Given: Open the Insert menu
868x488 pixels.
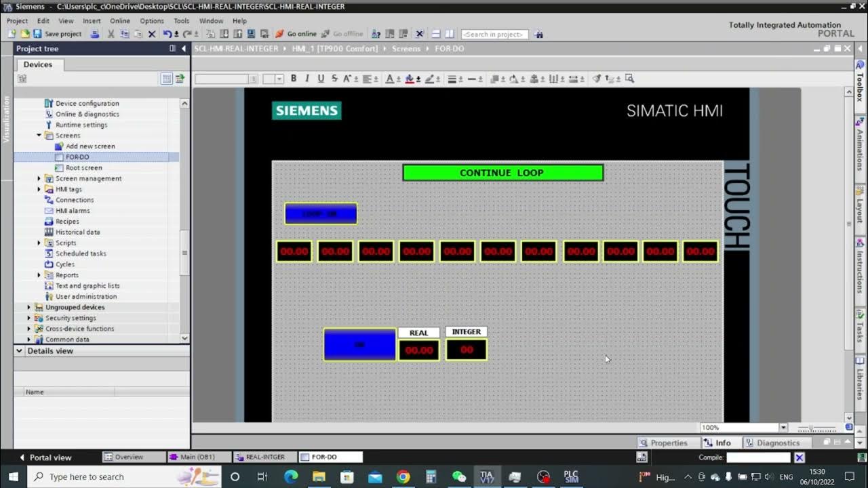Looking at the screenshot, I should pyautogui.click(x=92, y=21).
